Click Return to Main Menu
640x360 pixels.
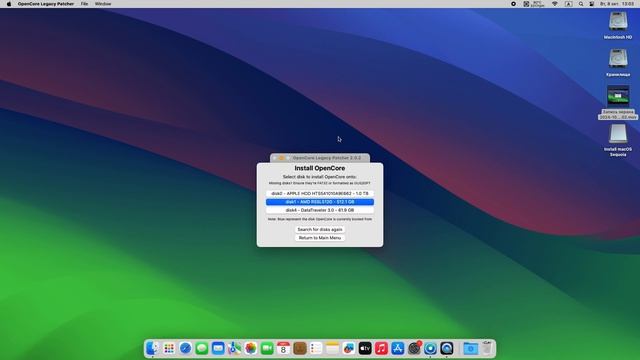320,238
